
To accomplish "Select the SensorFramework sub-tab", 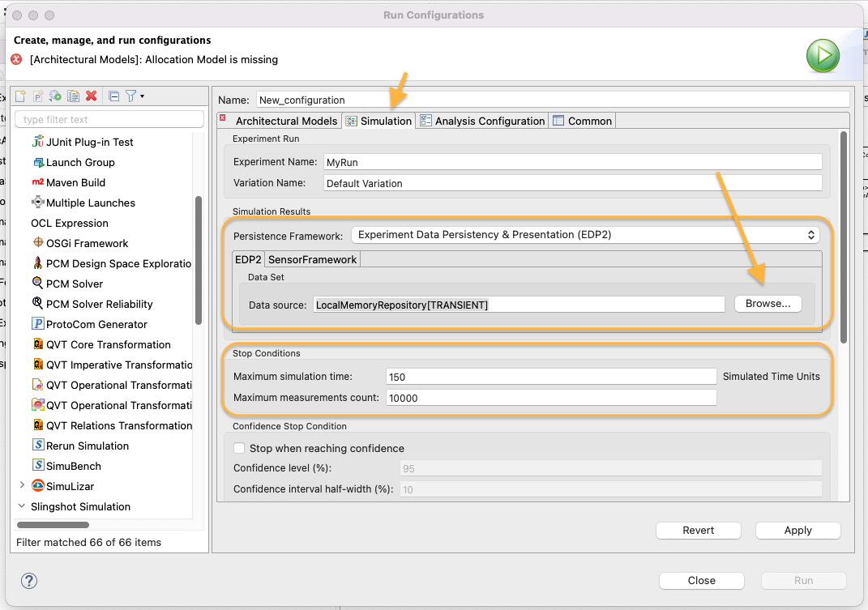I will [x=312, y=259].
